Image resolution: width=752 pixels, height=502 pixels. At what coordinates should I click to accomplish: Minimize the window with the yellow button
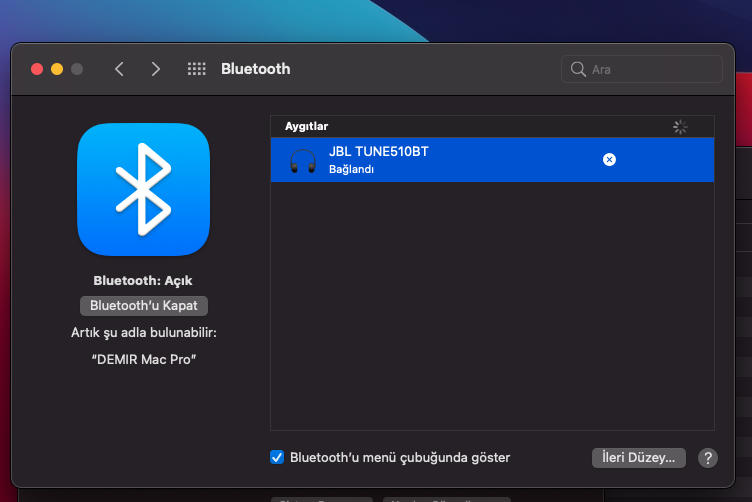point(57,69)
